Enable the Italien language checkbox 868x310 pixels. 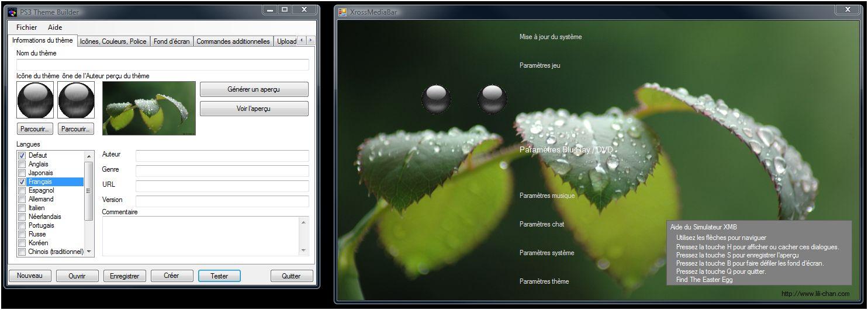[x=22, y=208]
